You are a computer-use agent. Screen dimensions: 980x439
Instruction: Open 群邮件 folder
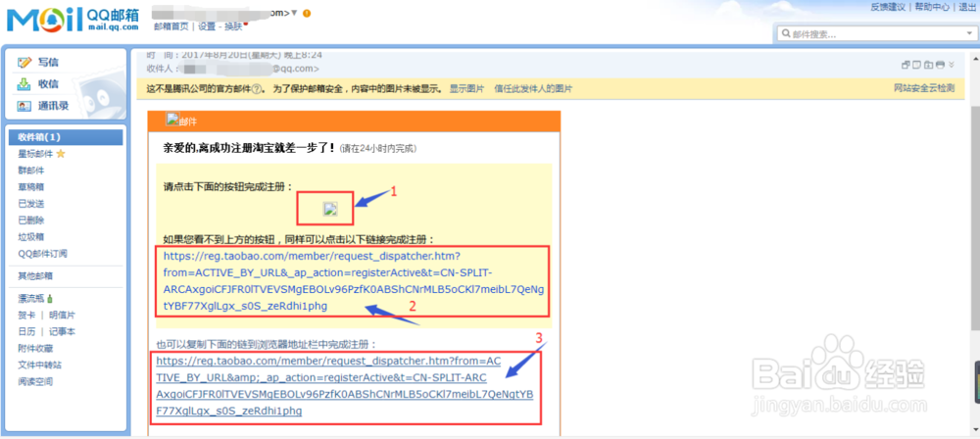point(31,171)
